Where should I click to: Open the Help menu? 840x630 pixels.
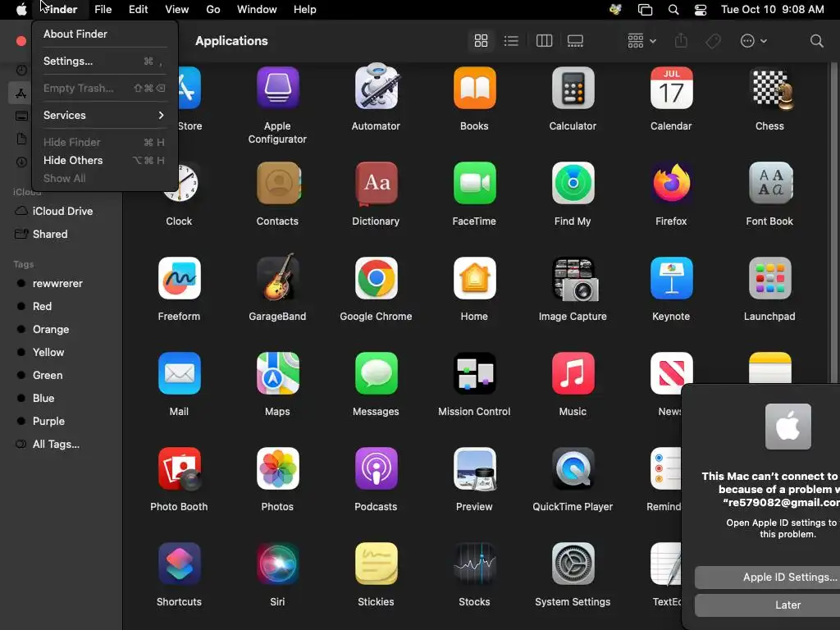click(x=305, y=10)
